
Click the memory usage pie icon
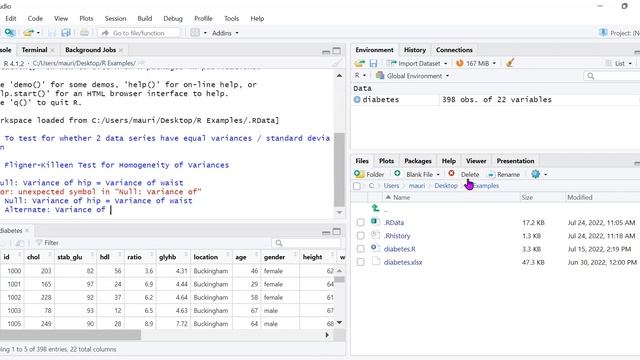coord(460,63)
